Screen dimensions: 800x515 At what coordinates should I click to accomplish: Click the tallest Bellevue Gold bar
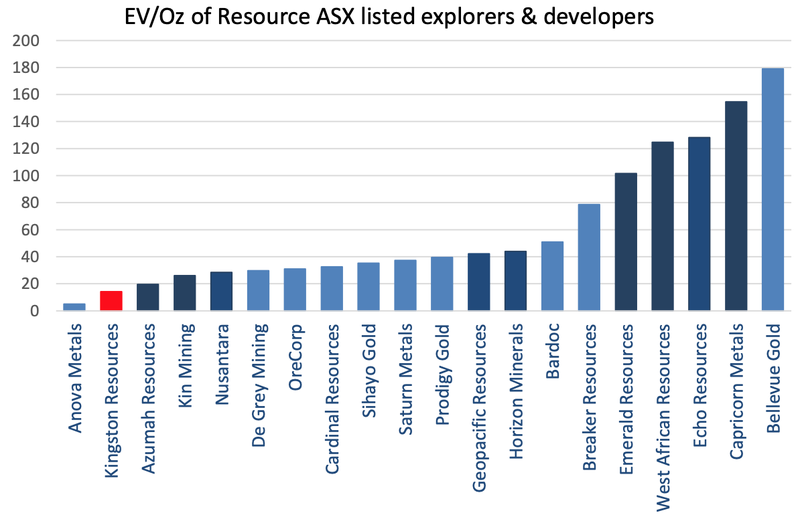(x=772, y=189)
